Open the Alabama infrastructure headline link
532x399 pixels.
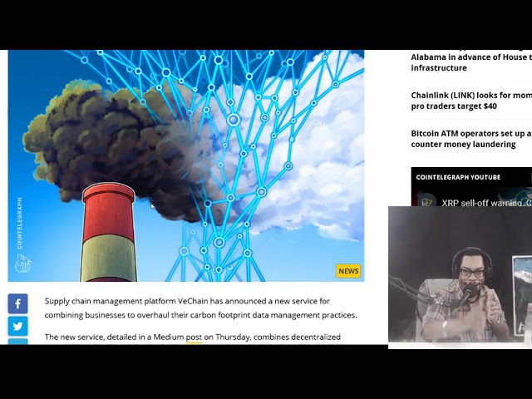tap(471, 62)
